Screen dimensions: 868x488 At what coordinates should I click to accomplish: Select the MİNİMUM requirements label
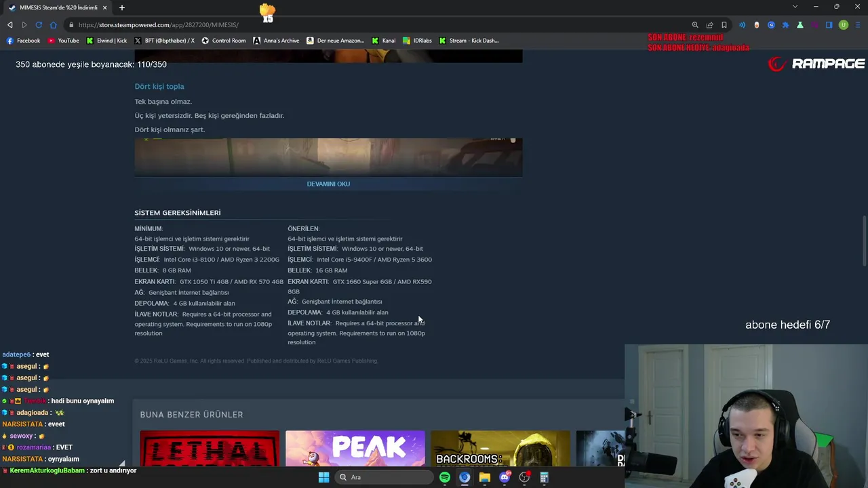pyautogui.click(x=149, y=229)
